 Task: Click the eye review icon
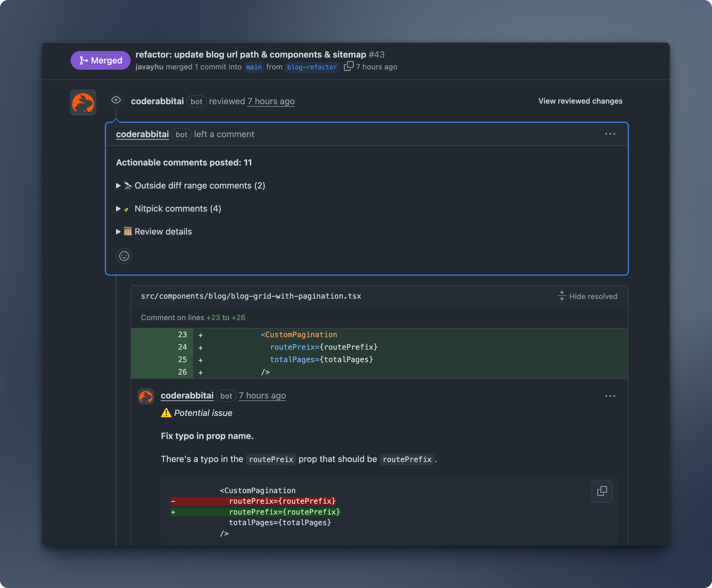coord(116,100)
